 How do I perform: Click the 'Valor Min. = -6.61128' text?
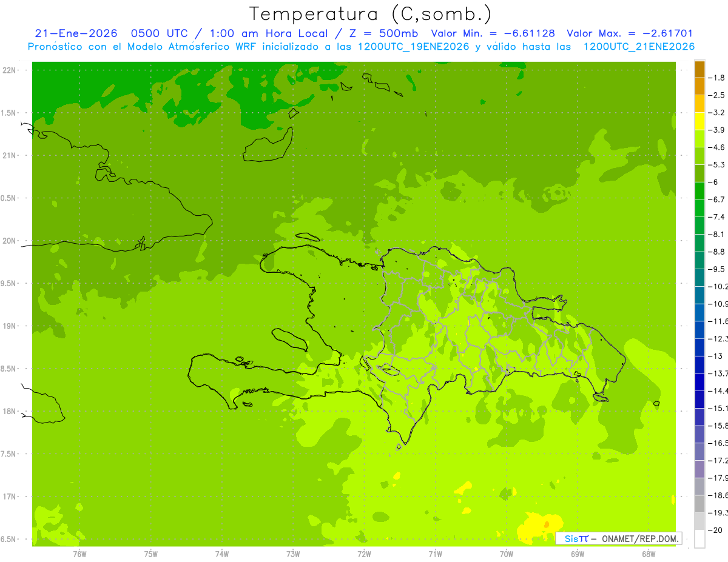493,33
